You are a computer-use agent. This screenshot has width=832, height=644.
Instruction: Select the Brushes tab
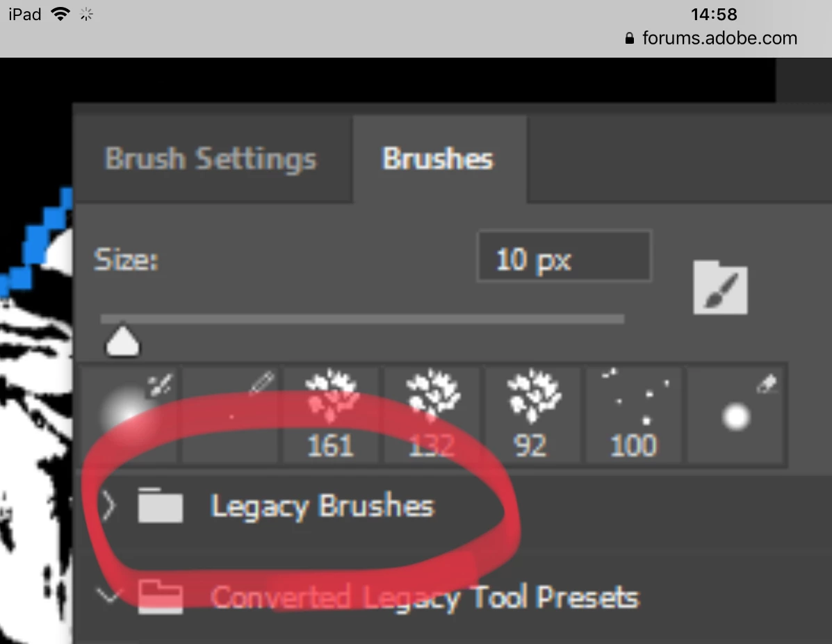click(439, 159)
